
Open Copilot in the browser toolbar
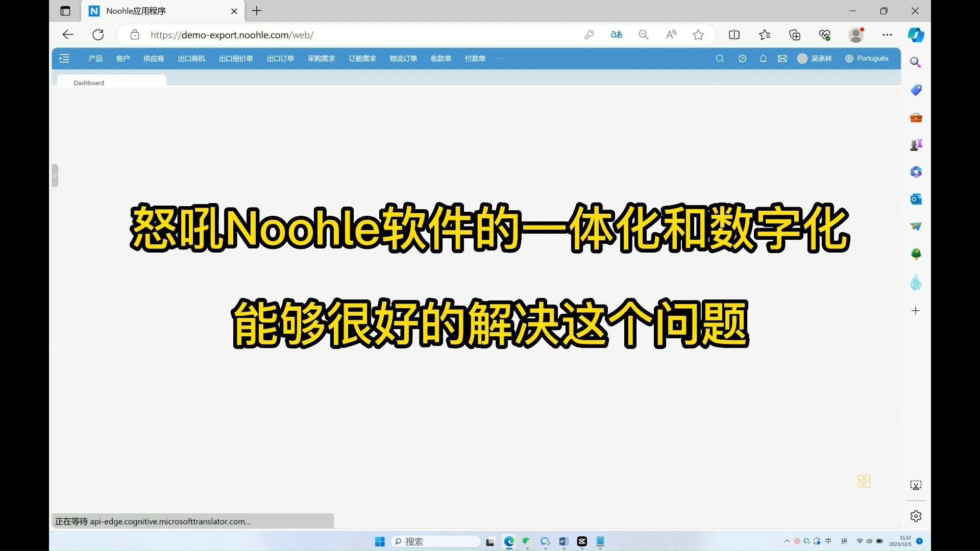[916, 35]
